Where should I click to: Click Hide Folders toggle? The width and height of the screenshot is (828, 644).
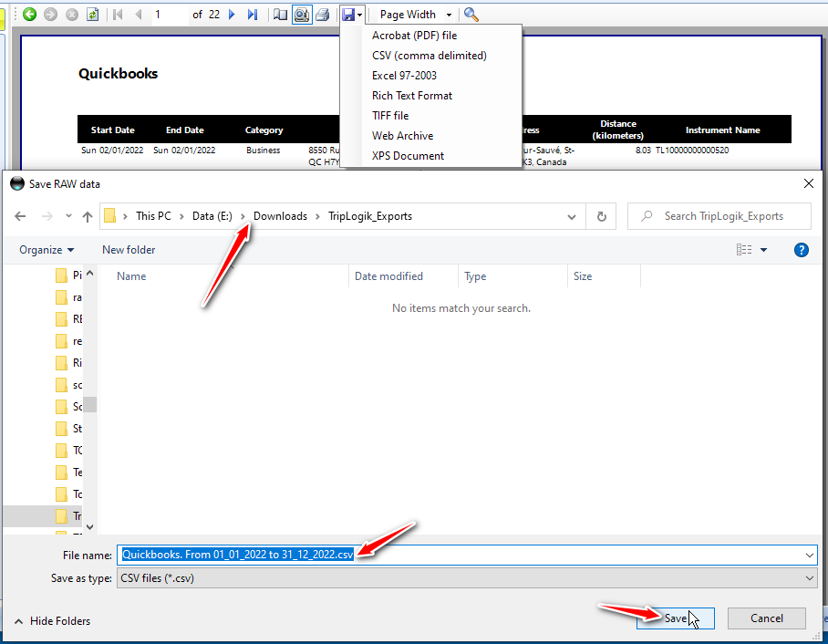(x=52, y=621)
